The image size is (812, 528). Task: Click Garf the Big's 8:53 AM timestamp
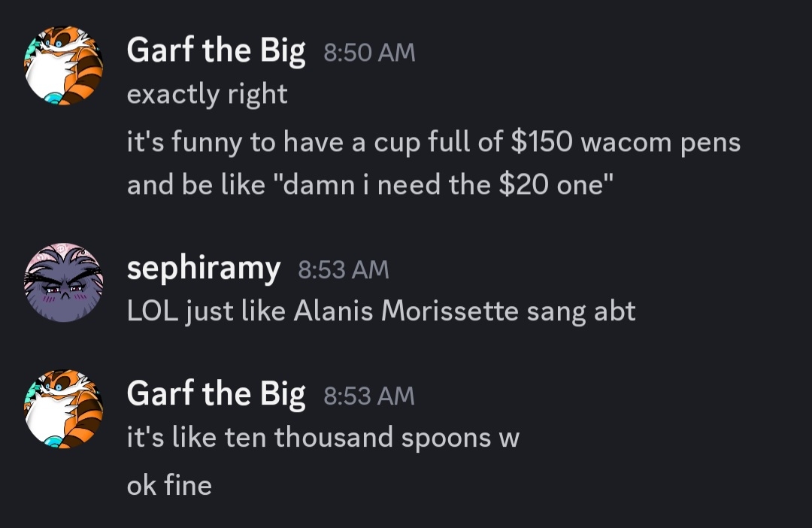coord(368,396)
